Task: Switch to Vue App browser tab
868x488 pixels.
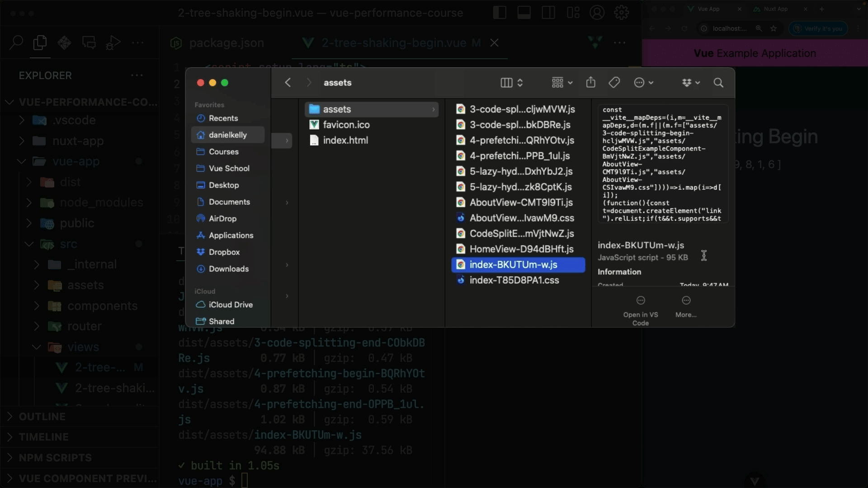Action: coord(708,9)
